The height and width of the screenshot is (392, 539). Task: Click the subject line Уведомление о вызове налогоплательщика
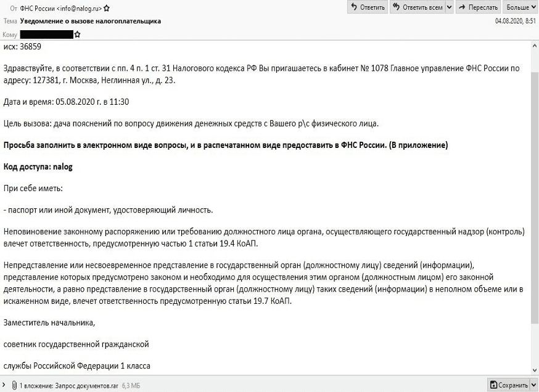pyautogui.click(x=91, y=21)
